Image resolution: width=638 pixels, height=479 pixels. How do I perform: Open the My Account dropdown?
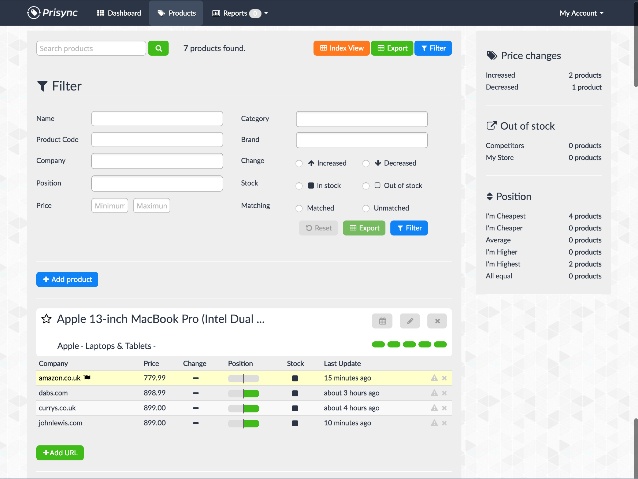pyautogui.click(x=581, y=13)
